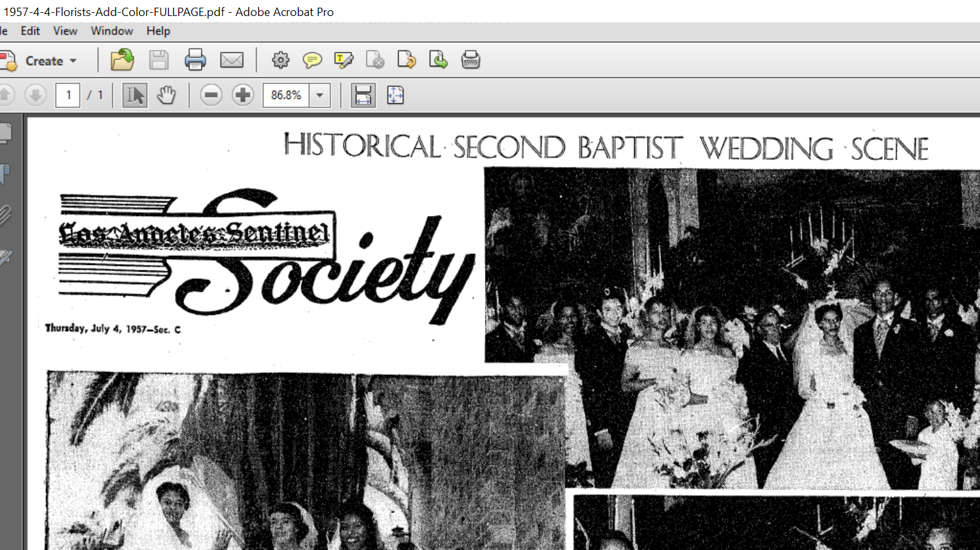This screenshot has width=980, height=550.
Task: Click the rotate page icon
Action: pyautogui.click(x=407, y=60)
